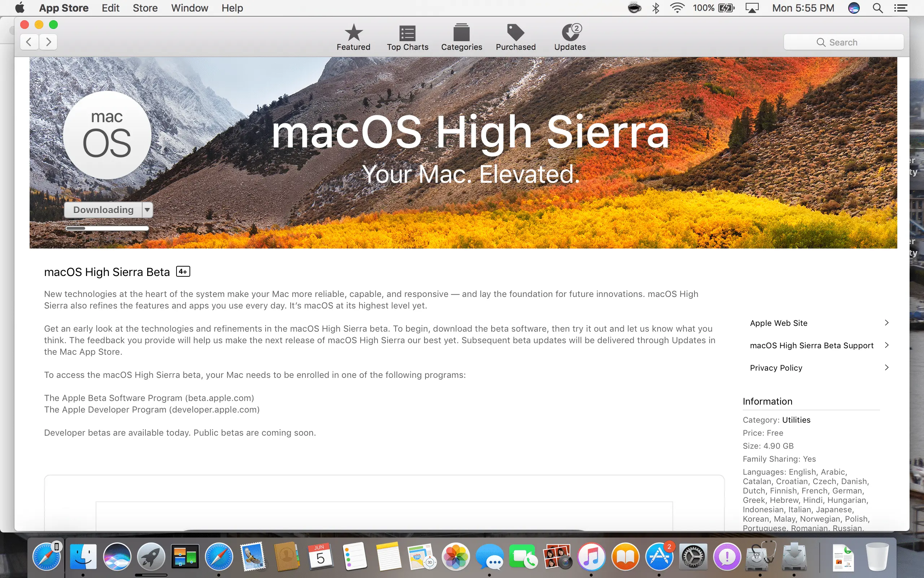The width and height of the screenshot is (924, 578).
Task: Open macOS High Sierra Beta Support link
Action: [811, 346]
